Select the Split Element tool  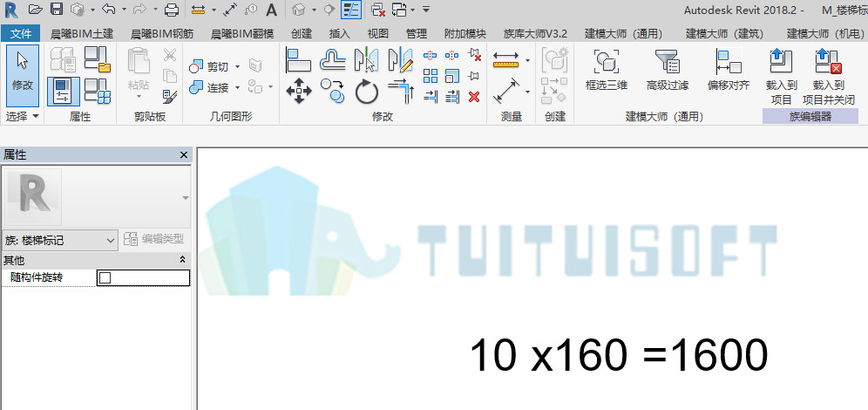(x=431, y=56)
